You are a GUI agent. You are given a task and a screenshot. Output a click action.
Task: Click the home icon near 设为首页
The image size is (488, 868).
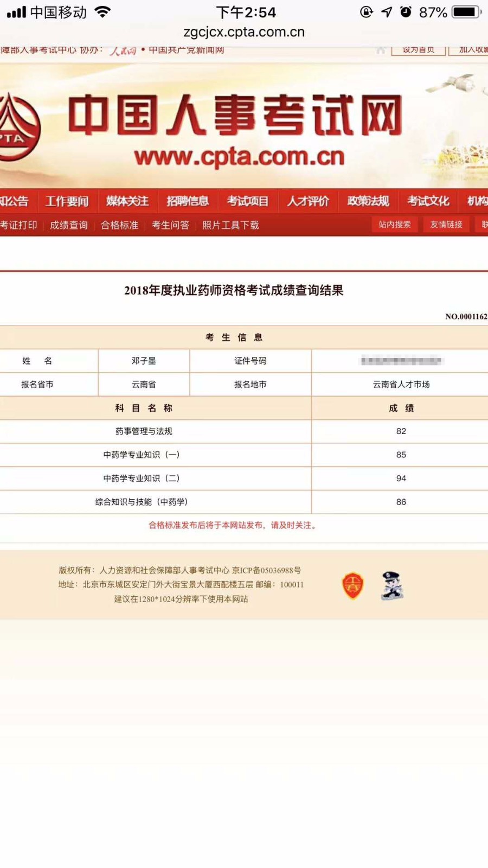(381, 50)
